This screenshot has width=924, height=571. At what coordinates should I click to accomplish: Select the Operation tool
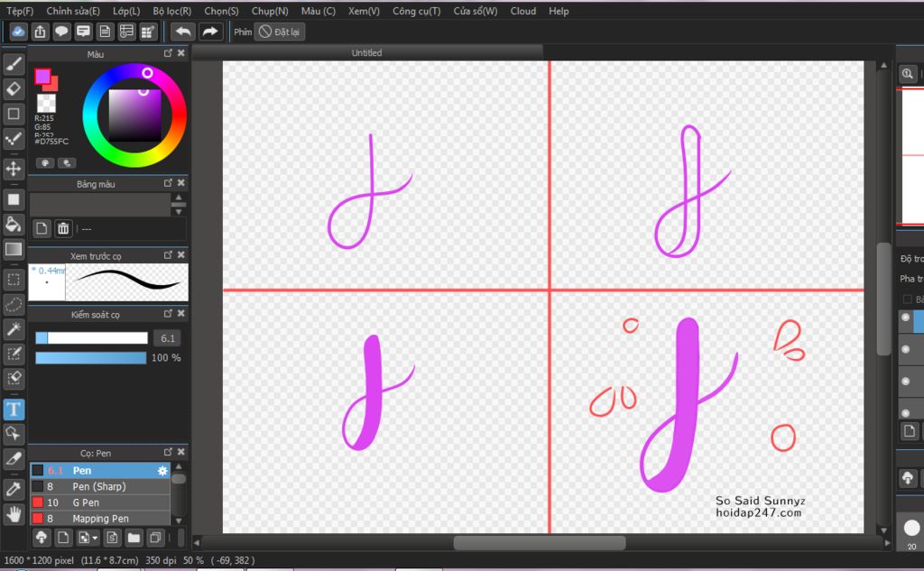click(14, 434)
